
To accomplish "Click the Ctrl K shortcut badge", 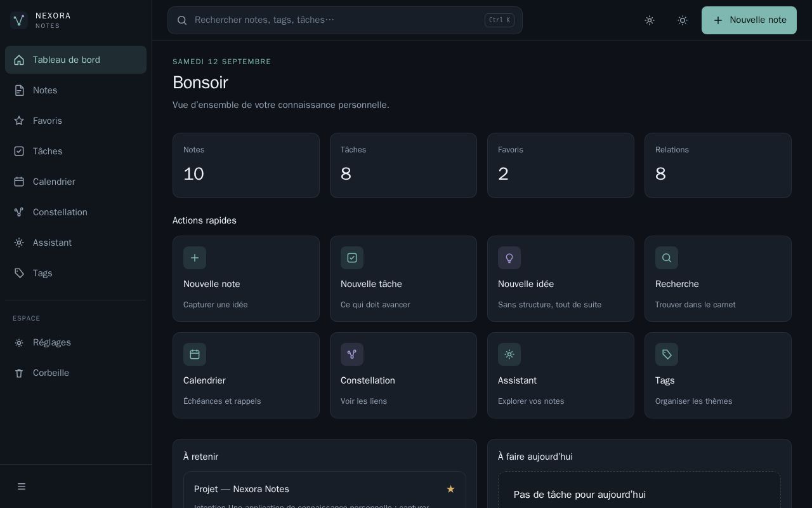I will pyautogui.click(x=499, y=20).
